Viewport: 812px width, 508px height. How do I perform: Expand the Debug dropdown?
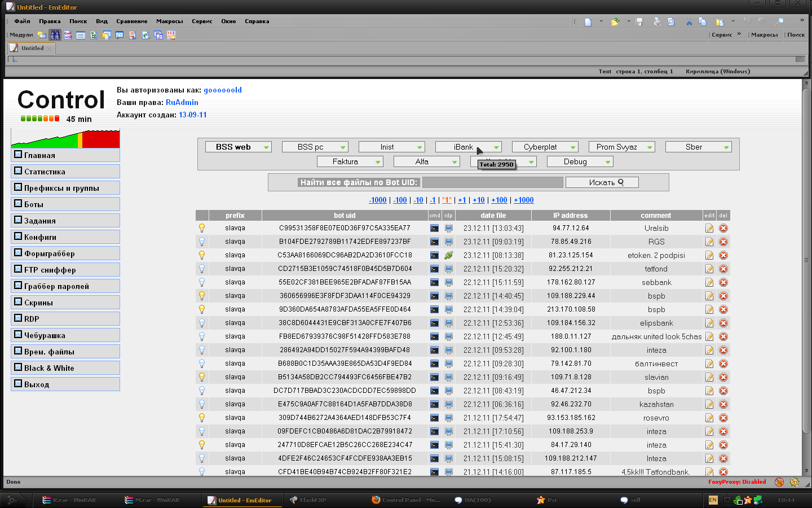[580, 161]
